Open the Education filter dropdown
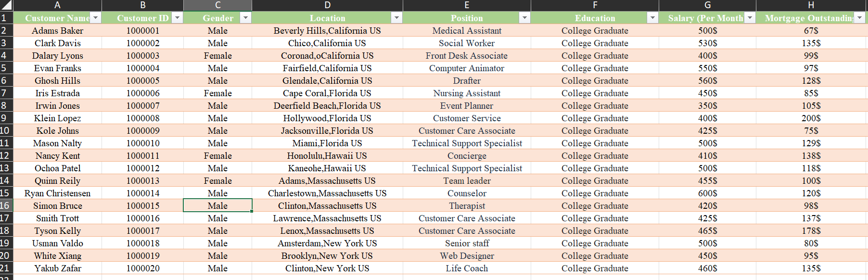 click(652, 18)
